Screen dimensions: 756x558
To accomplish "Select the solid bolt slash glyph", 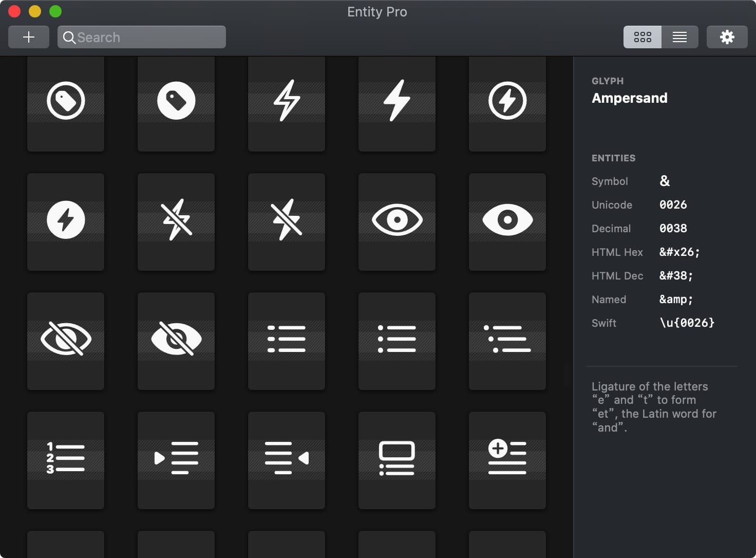I will [x=287, y=221].
